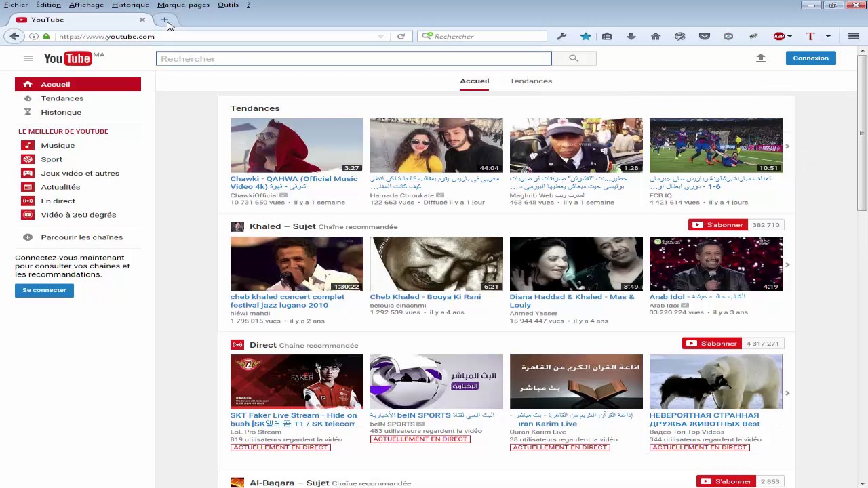The width and height of the screenshot is (868, 488).
Task: Open the Édition menu
Action: click(49, 5)
